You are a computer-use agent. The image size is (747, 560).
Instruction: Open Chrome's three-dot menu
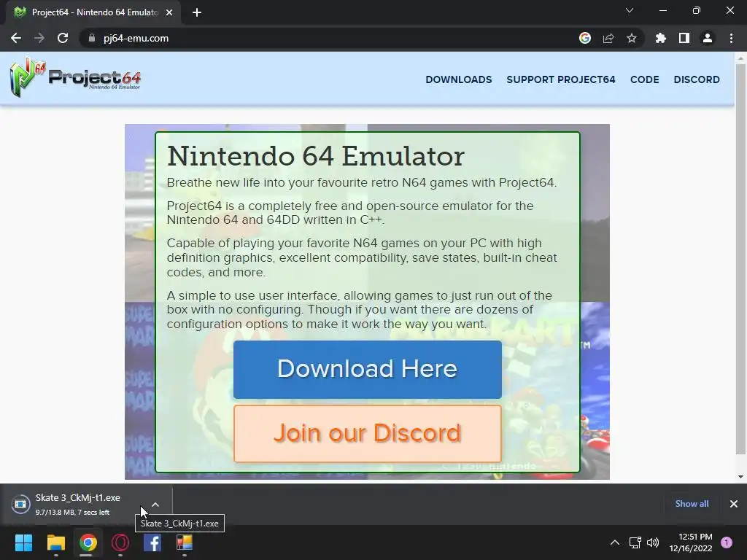coord(731,38)
